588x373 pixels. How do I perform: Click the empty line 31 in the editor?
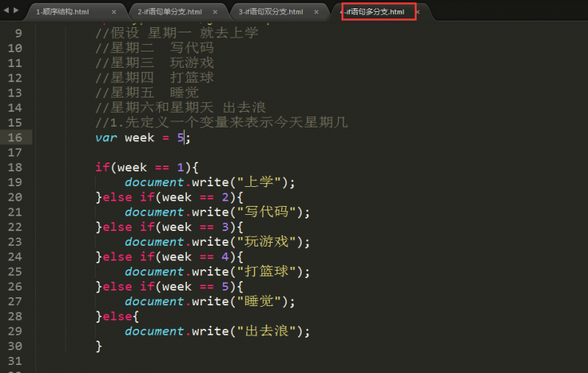(x=221, y=360)
